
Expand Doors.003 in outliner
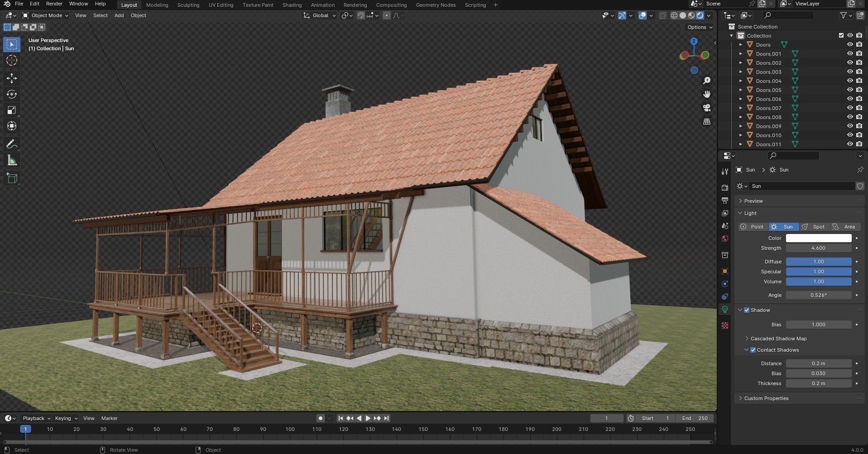741,72
